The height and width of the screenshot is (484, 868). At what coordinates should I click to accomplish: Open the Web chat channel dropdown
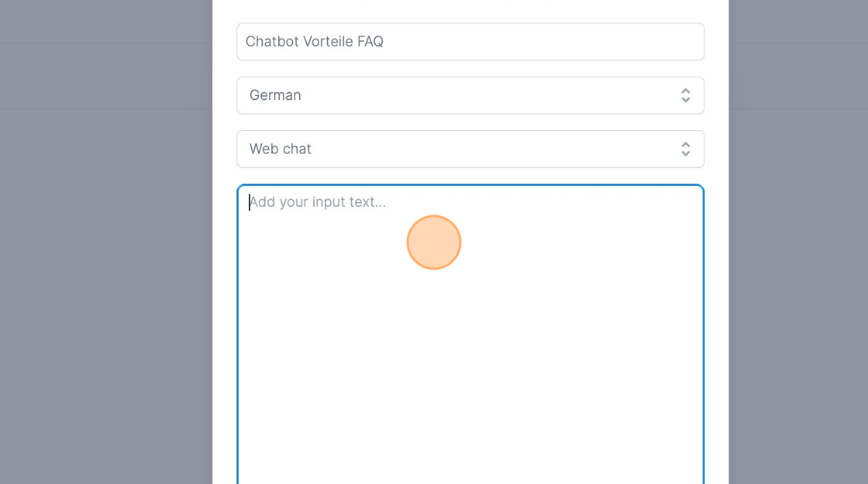[x=470, y=149]
